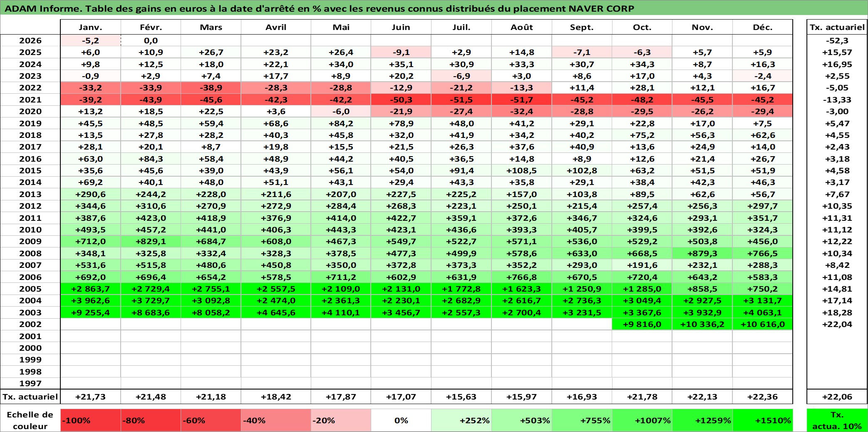Click the +75,2 value for October 2018
The height and width of the screenshot is (432, 868).
point(642,135)
